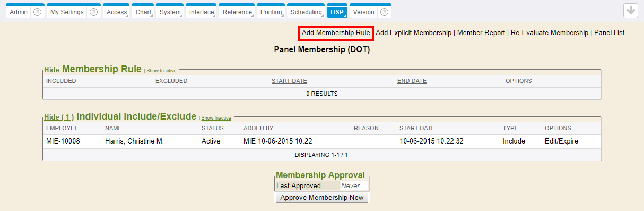Click the download arrow icon at top right

pos(630,11)
